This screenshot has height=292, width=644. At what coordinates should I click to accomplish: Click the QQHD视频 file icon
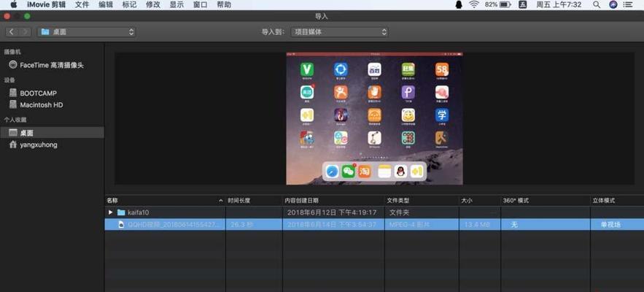[x=121, y=224]
